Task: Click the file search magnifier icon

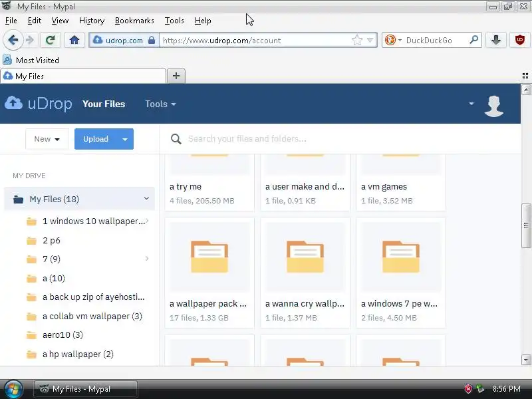Action: click(x=176, y=139)
